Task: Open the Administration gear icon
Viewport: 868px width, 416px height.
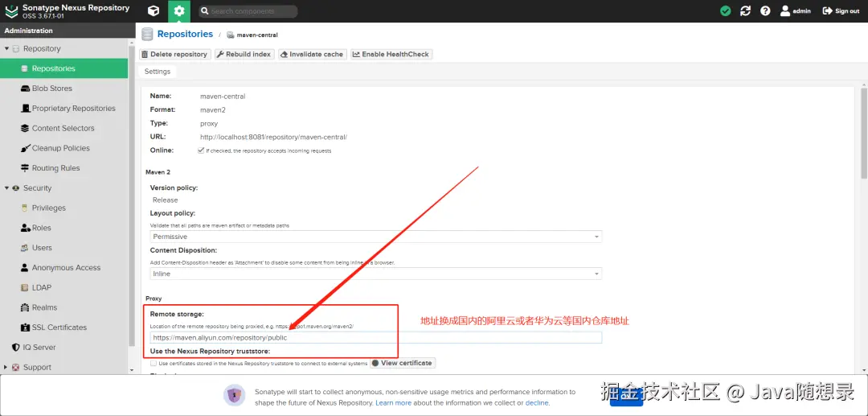Action: 178,11
